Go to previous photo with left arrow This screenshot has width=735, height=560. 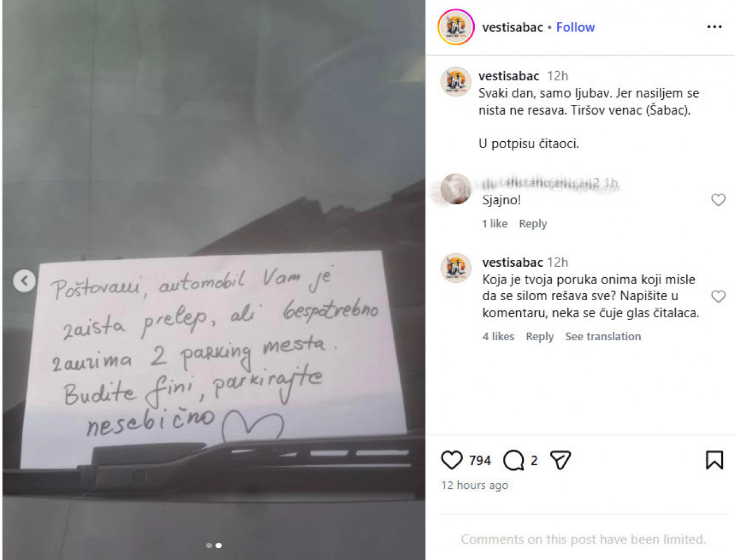[24, 281]
